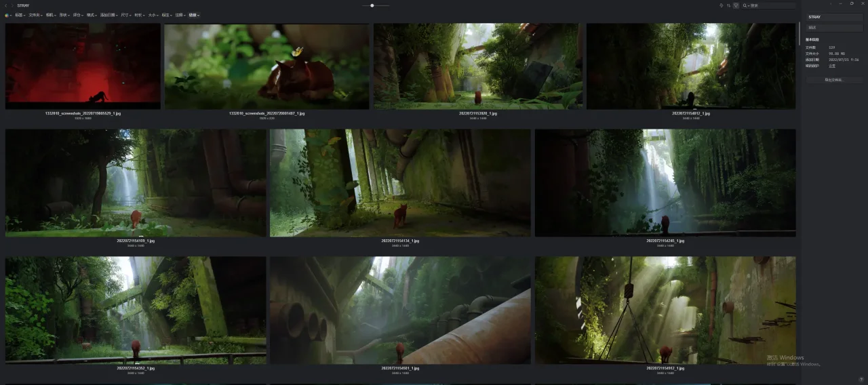This screenshot has width=868, height=385.
Task: Click filename label 20220721154501_1.jpg
Action: [x=400, y=368]
